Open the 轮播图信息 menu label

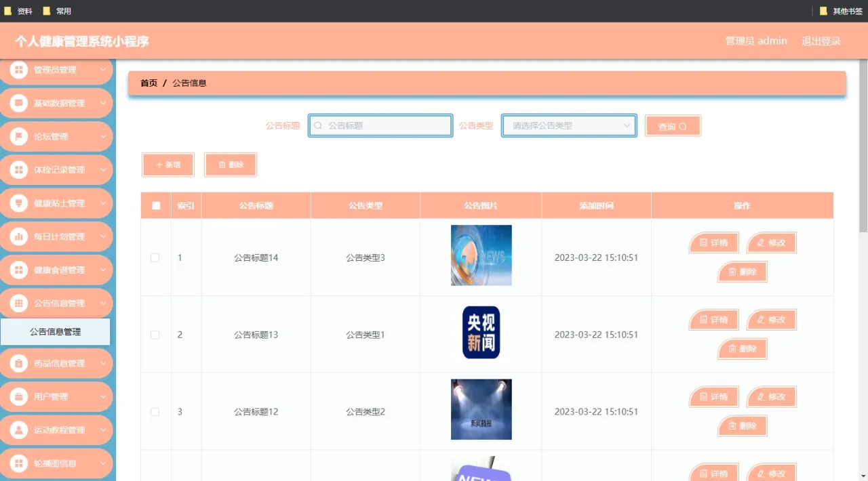pyautogui.click(x=55, y=463)
